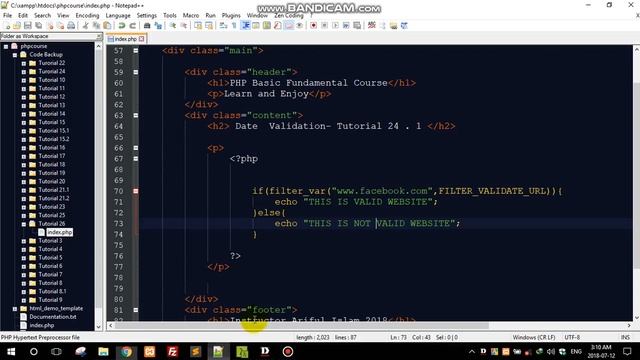Close the index.php tab with its X
Viewport: 640px width, 360px height.
click(x=142, y=39)
